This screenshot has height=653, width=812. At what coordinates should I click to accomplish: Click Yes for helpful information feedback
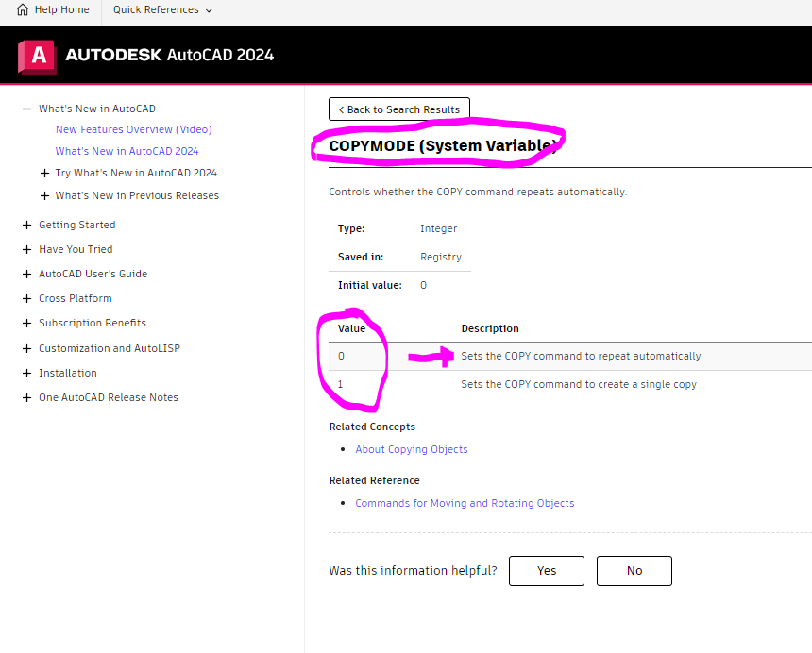(x=546, y=571)
